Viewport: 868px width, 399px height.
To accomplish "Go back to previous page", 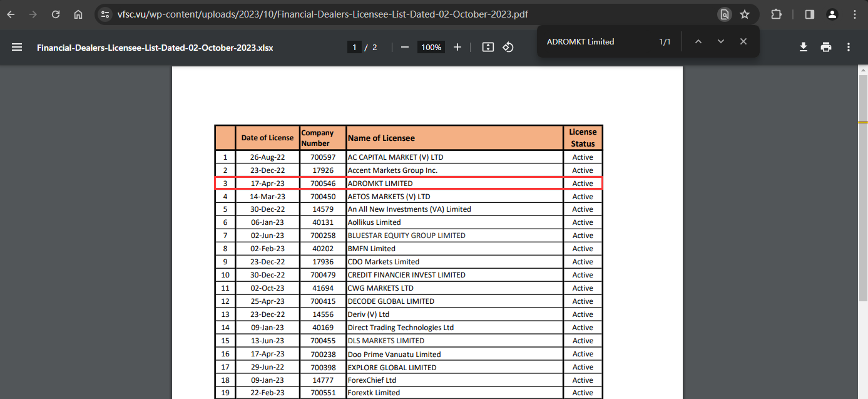I will (x=11, y=14).
